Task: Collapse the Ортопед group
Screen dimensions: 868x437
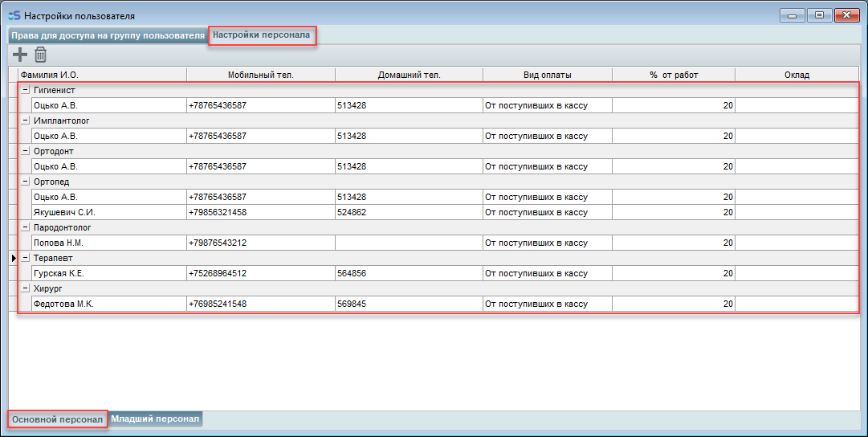Action: 25,182
